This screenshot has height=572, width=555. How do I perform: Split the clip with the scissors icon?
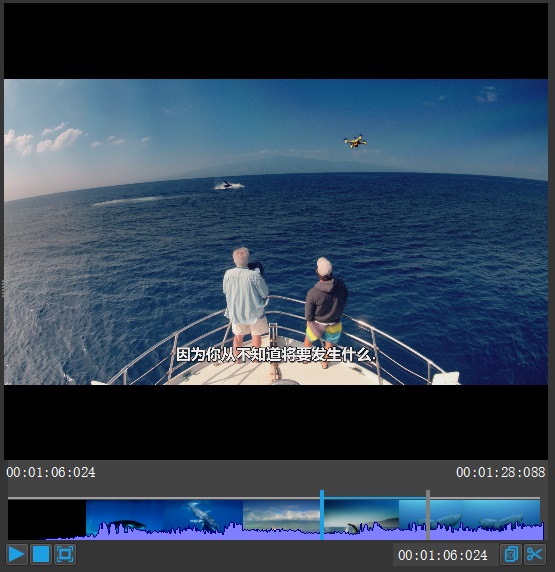point(535,554)
